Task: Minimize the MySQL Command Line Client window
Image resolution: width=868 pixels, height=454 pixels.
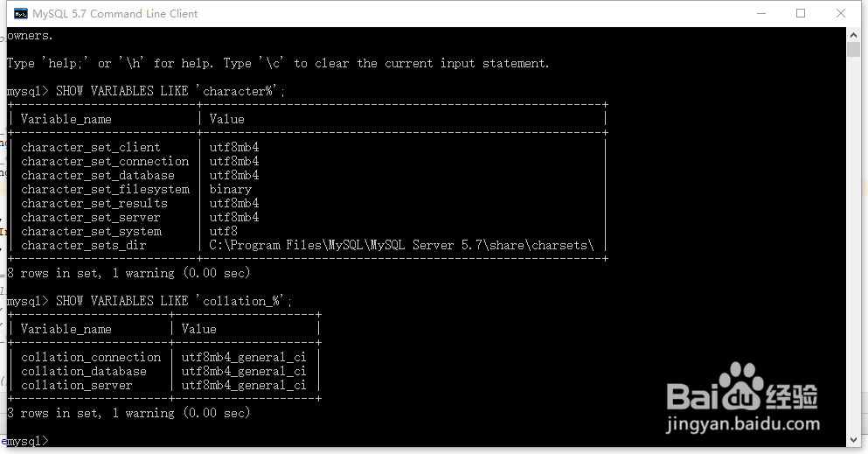Action: pyautogui.click(x=760, y=13)
